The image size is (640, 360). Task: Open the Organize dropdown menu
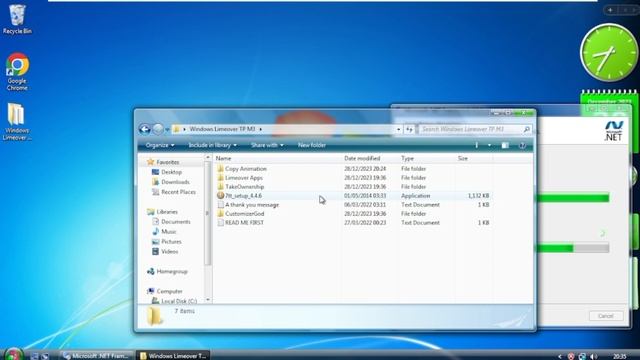click(160, 145)
